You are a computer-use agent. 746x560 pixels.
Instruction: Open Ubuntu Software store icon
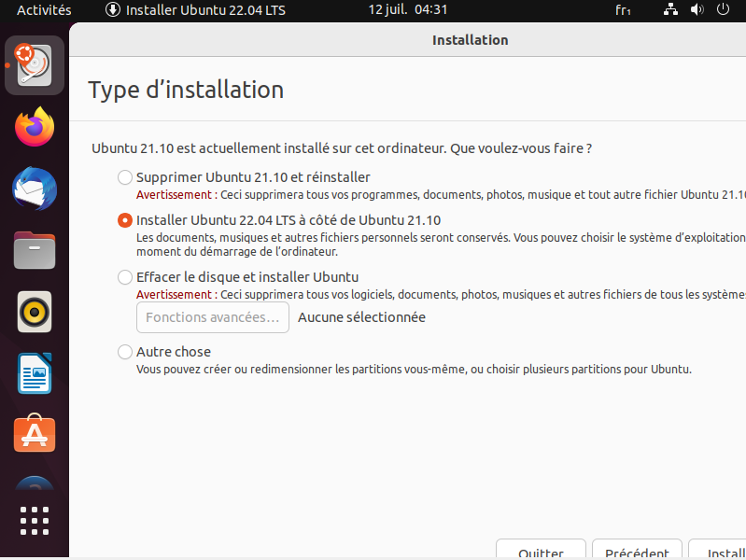tap(35, 433)
